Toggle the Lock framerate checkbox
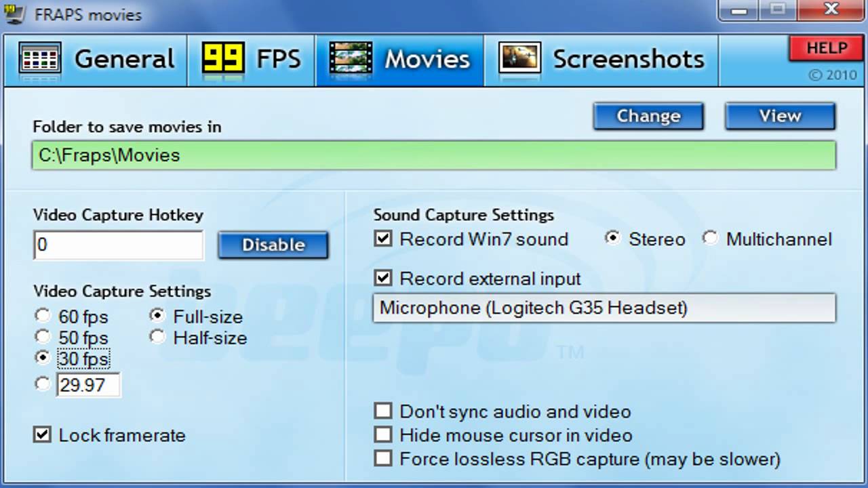 (x=42, y=435)
